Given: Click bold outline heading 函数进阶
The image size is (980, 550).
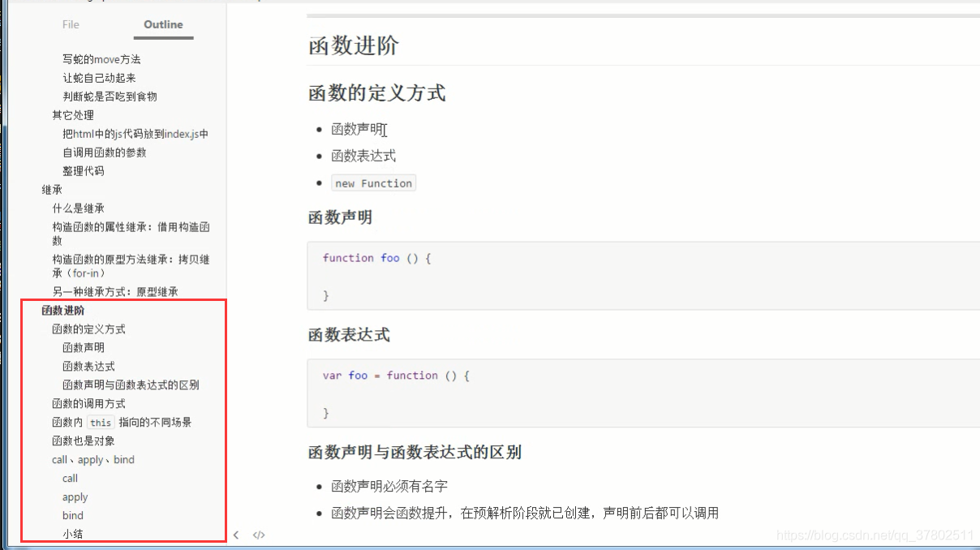Looking at the screenshot, I should pyautogui.click(x=63, y=311).
